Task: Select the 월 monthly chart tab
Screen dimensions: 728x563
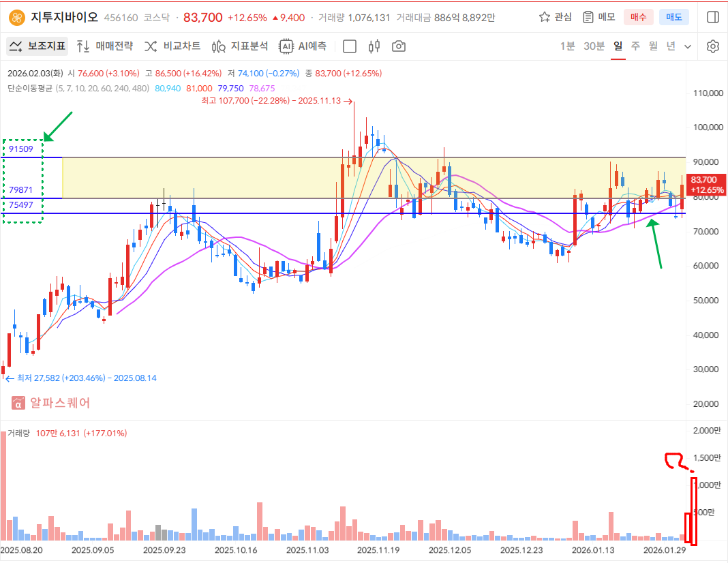Action: tap(653, 46)
